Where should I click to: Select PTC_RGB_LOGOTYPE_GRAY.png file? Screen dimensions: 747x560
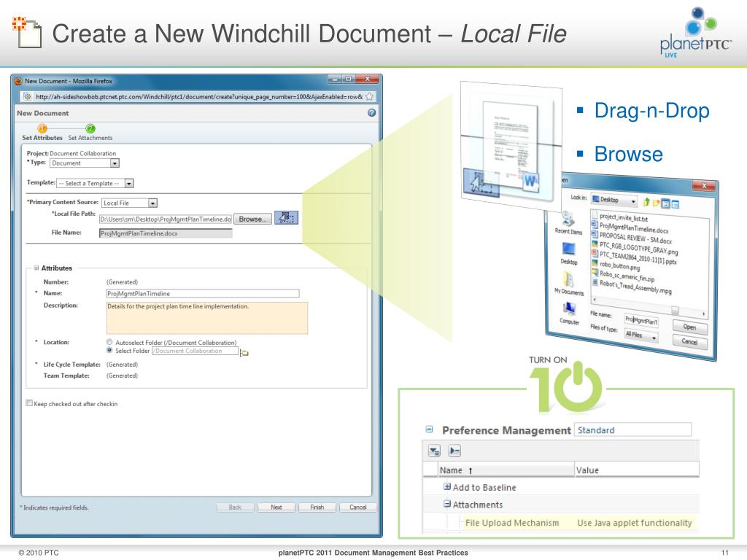[635, 248]
